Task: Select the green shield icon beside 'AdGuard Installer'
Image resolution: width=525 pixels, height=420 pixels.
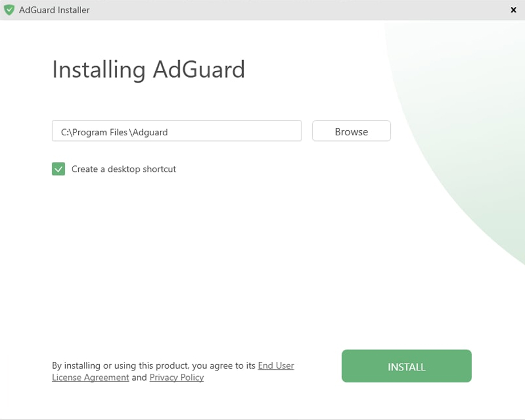Action: coord(9,10)
